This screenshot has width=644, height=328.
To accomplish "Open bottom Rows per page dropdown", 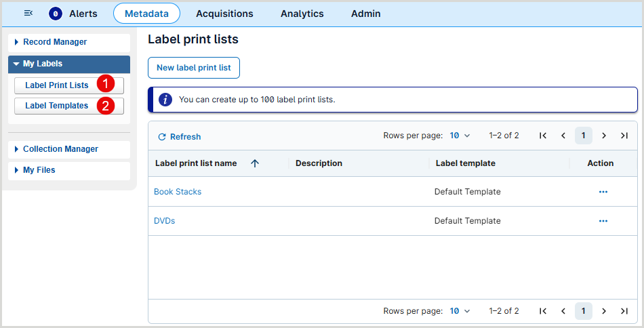I will point(460,311).
